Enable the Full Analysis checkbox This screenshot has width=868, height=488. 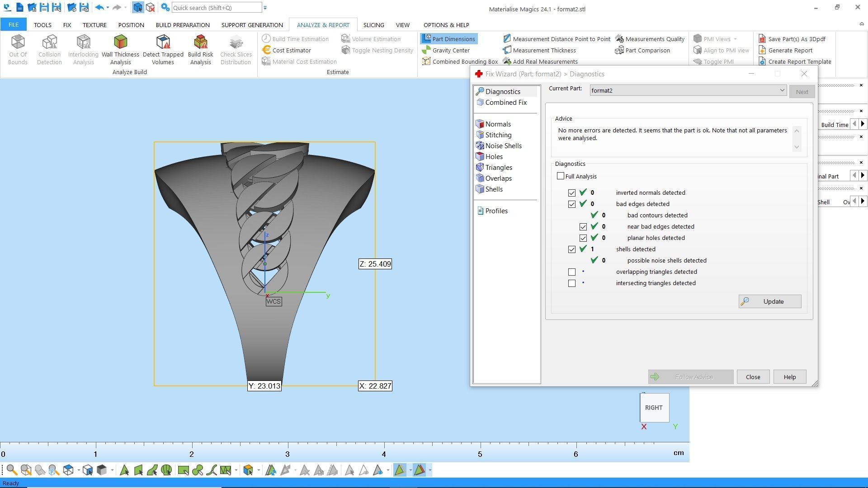(561, 176)
